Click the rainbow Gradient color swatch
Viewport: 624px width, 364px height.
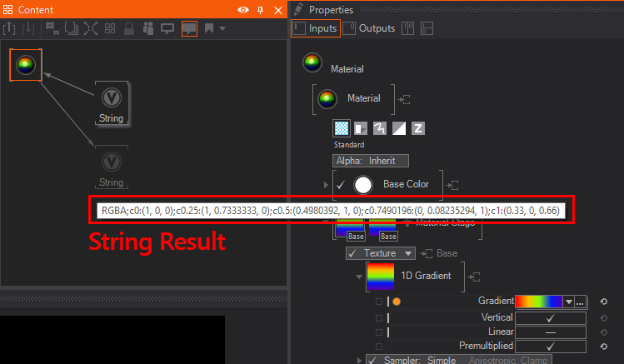[x=539, y=302]
